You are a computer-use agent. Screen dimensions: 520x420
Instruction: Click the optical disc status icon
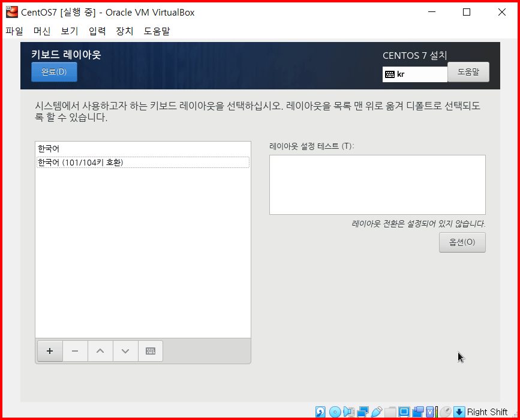[x=335, y=412]
